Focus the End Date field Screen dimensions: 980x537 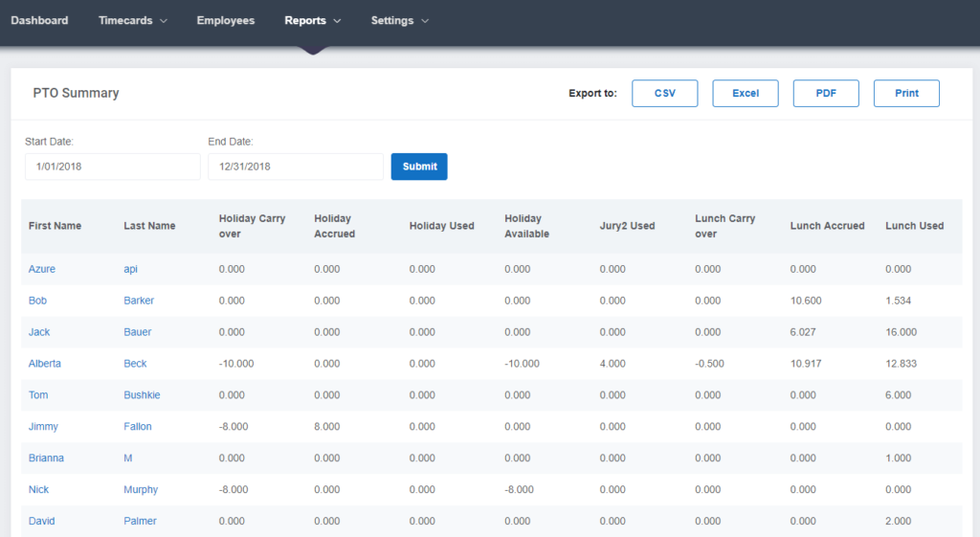(x=296, y=167)
